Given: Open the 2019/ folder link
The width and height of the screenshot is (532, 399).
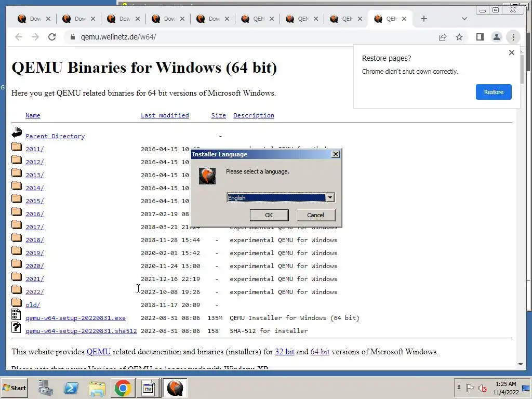Looking at the screenshot, I should pyautogui.click(x=35, y=253).
